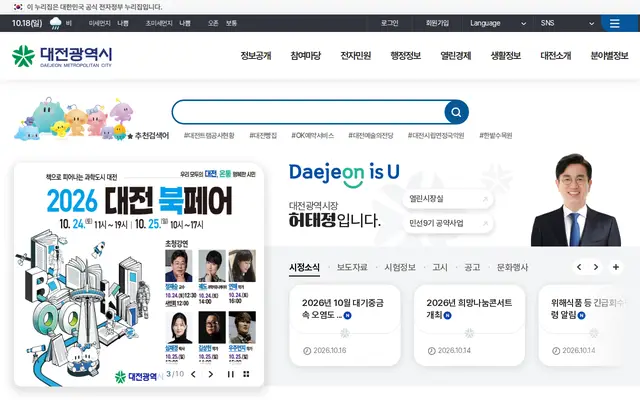
Task: Click previous arrow in news section
Action: pos(579,267)
